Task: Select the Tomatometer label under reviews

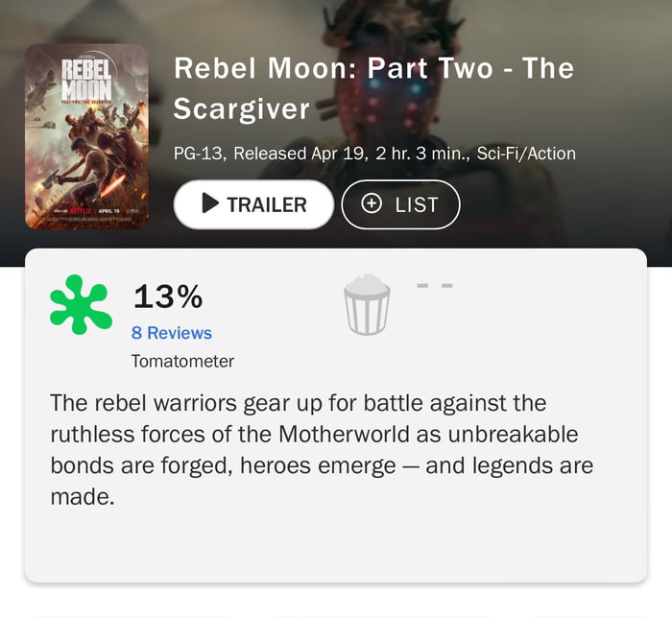Action: tap(182, 362)
